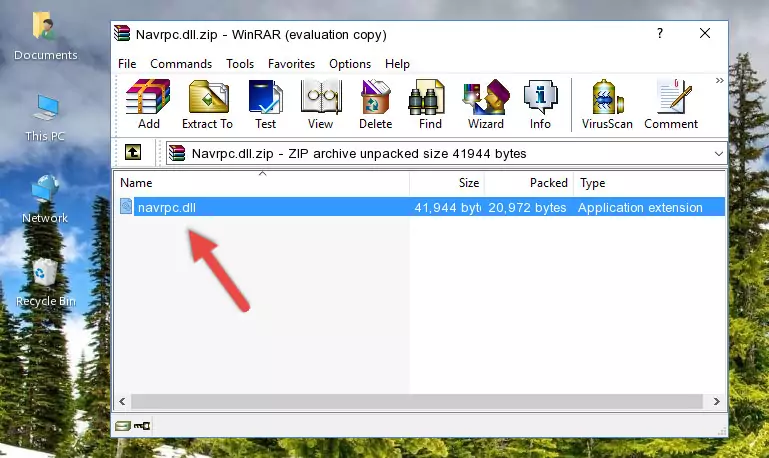
Task: Open the Commands menu
Action: pos(181,64)
